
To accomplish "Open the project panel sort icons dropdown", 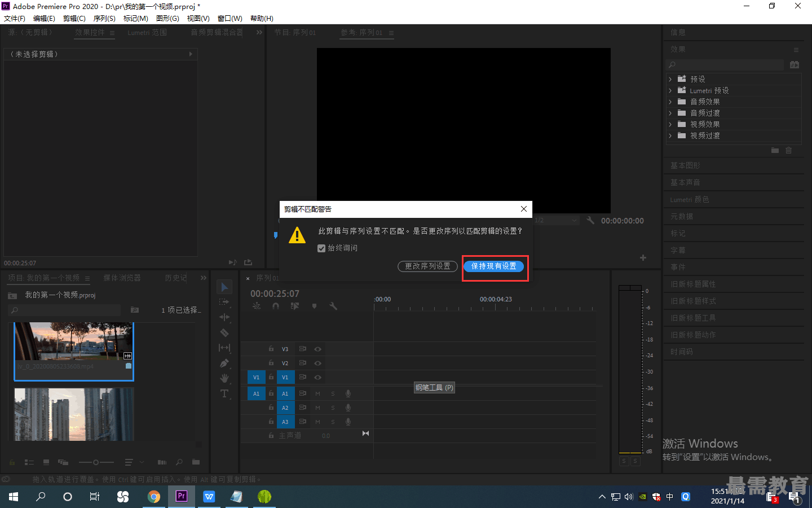I will [134, 462].
